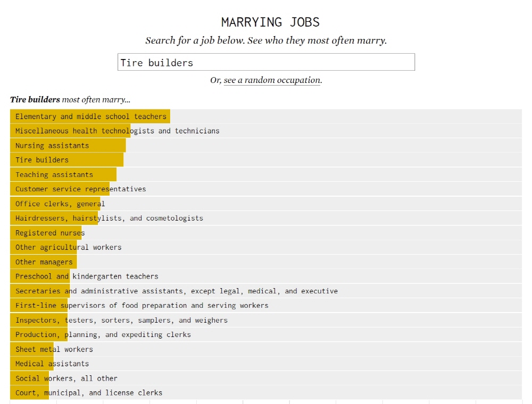532x404 pixels.
Task: Choose the Other managers bar
Action: click(44, 262)
